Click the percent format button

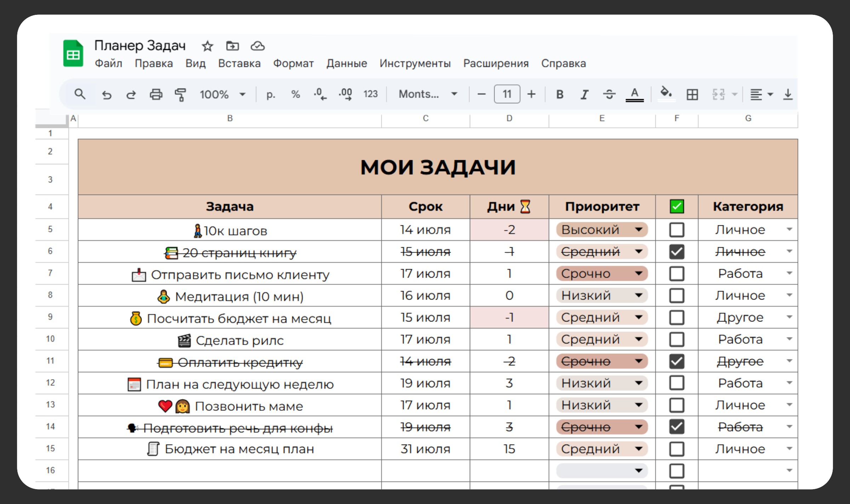295,94
